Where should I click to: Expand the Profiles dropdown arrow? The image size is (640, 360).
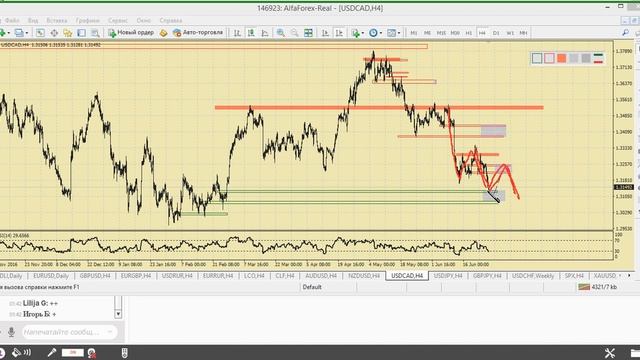[x=27, y=33]
